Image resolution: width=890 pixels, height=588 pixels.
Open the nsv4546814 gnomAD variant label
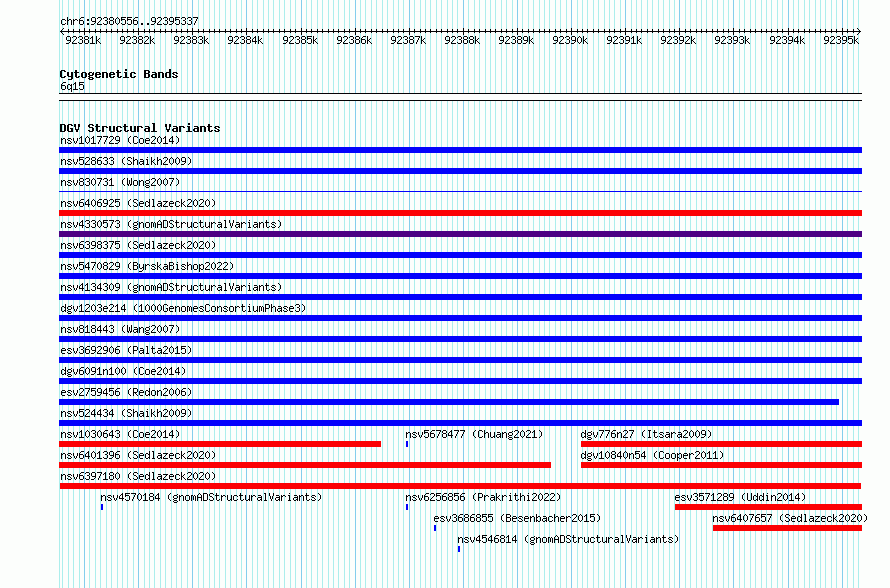568,539
